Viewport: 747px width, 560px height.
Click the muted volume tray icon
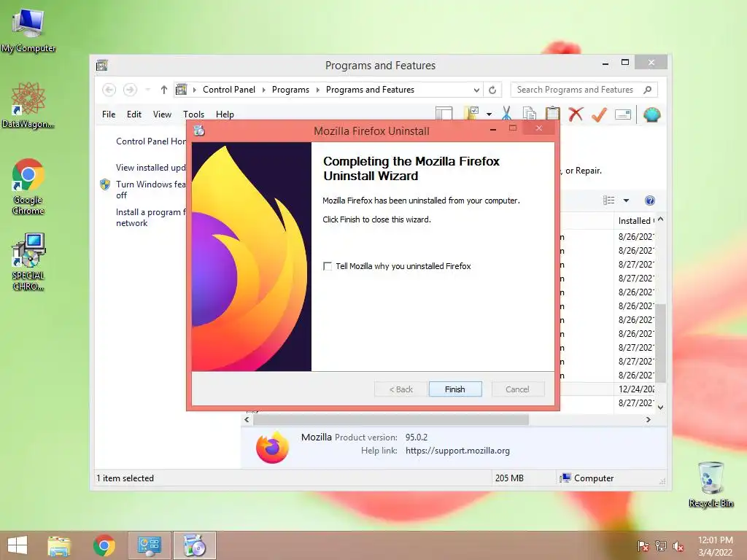(x=678, y=547)
